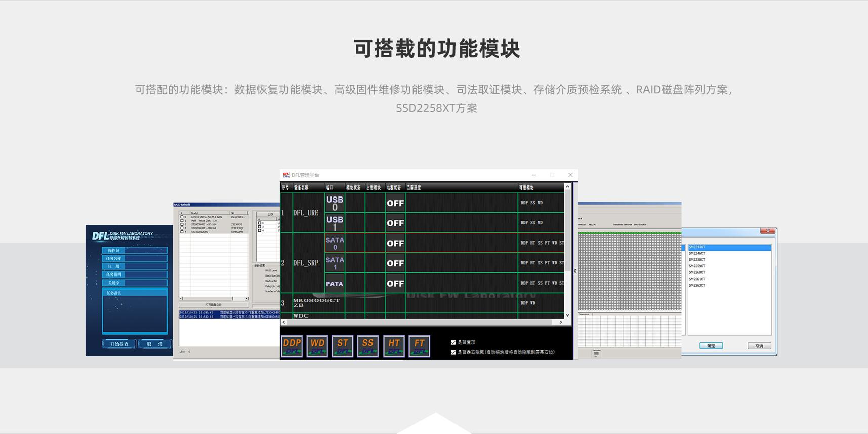Check disk 0 Lenovo SSD in RAID list
868x434 pixels.
click(x=182, y=217)
